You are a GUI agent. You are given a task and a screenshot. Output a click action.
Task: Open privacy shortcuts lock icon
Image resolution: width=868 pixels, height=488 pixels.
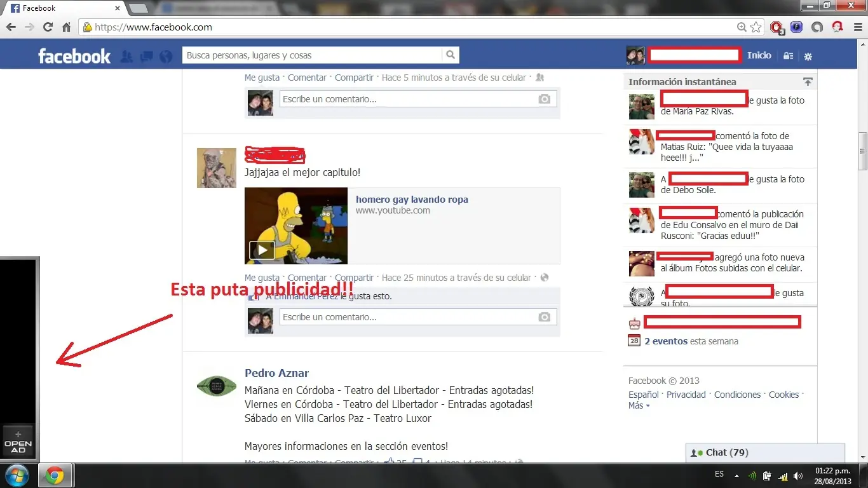pyautogui.click(x=788, y=56)
